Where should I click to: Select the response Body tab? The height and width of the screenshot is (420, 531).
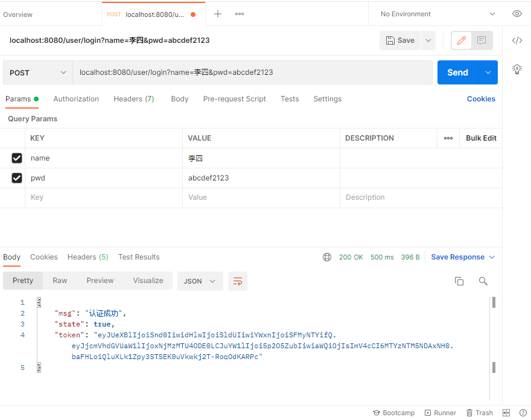(12, 257)
